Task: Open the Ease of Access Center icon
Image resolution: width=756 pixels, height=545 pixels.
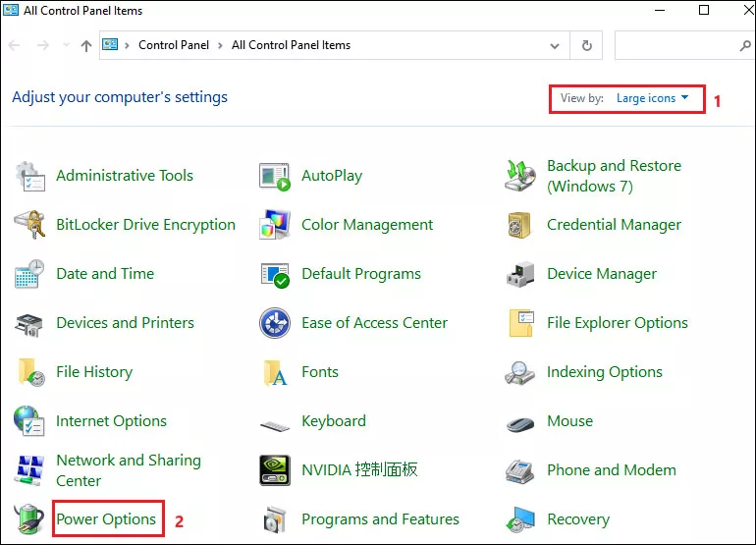Action: pos(275,323)
